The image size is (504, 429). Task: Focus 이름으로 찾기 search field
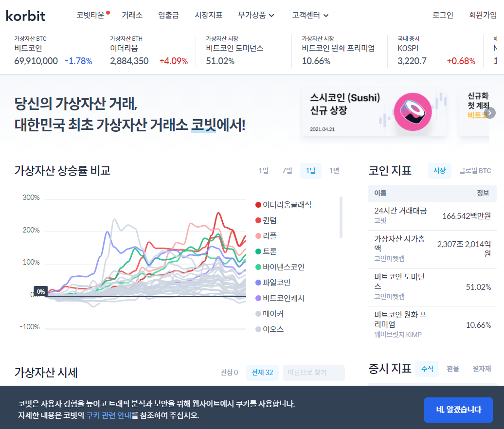[x=314, y=373]
